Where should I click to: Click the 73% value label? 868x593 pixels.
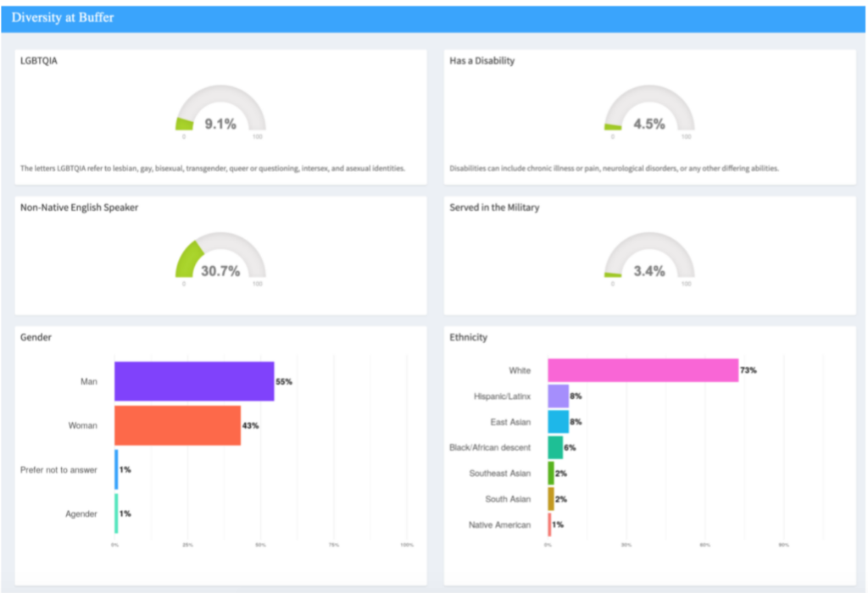(748, 371)
